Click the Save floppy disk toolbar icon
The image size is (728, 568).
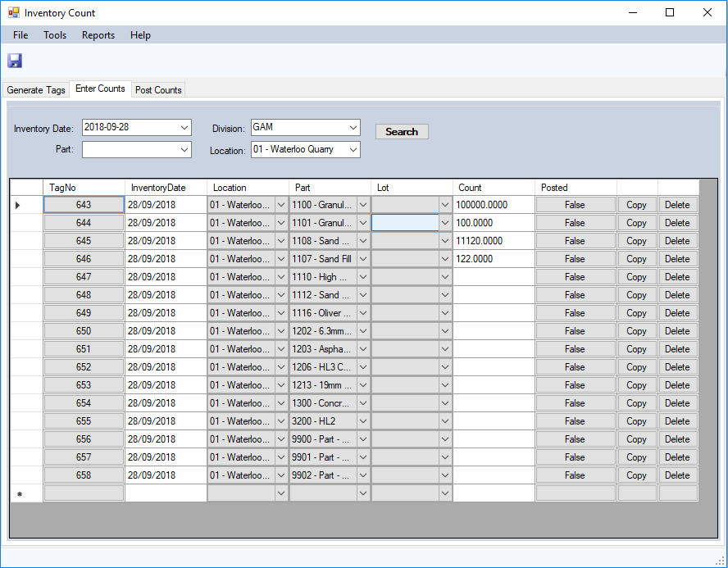click(x=15, y=61)
